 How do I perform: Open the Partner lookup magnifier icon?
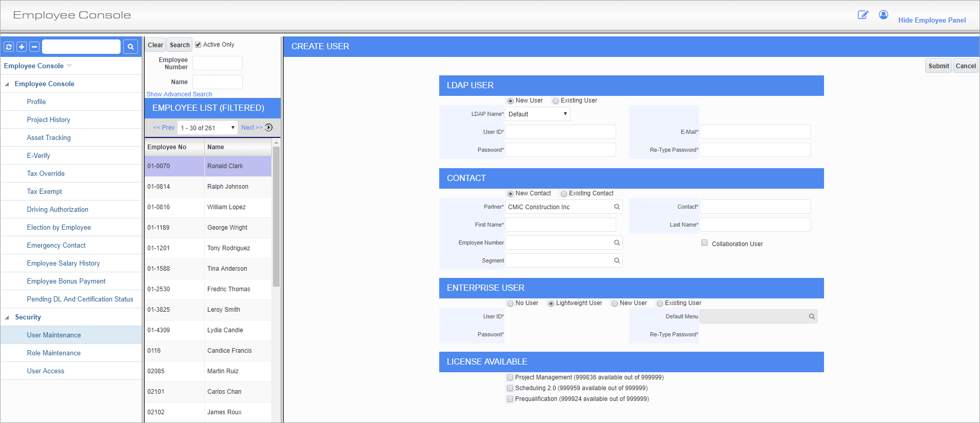point(617,207)
